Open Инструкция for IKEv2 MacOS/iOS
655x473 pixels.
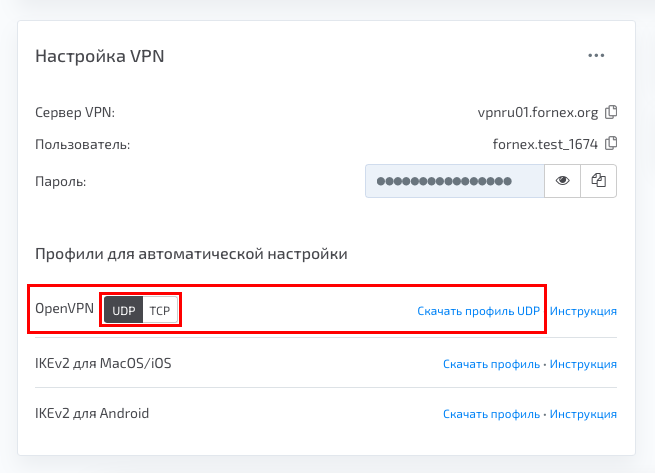[583, 364]
